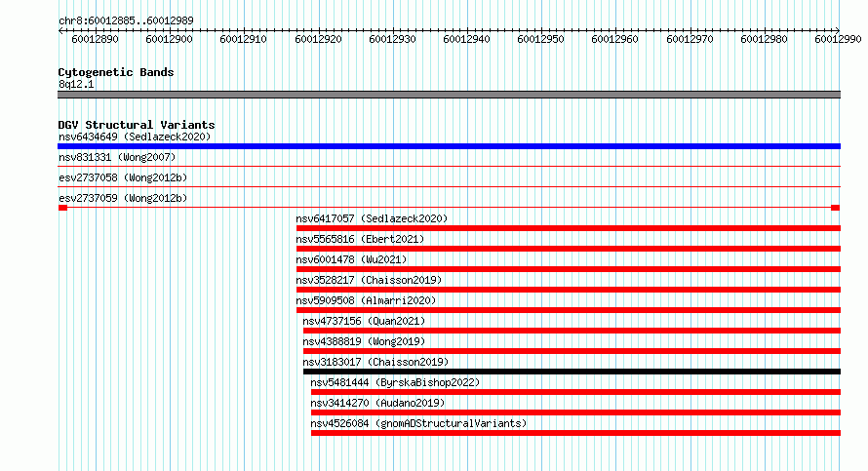Screen dimensions: 868x471
Task: Select the red bar under nsv5909508
Action: click(569, 310)
